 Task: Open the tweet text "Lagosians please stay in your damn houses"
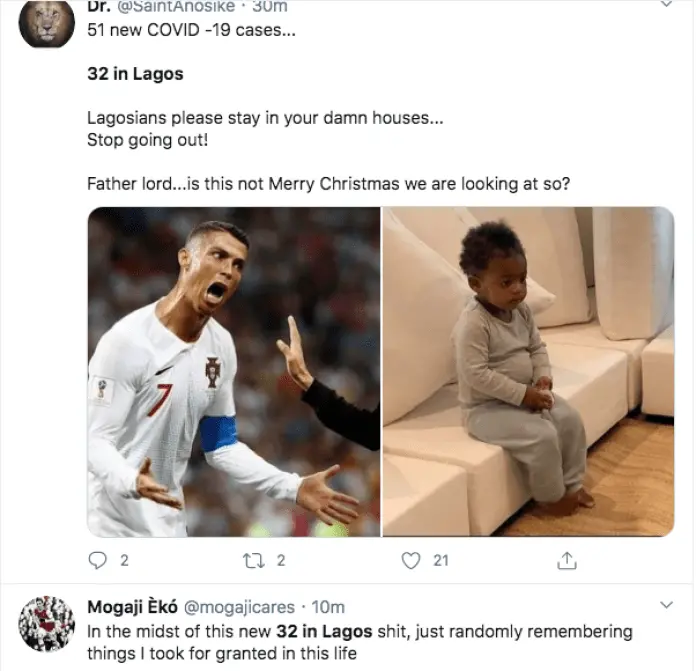tap(265, 118)
